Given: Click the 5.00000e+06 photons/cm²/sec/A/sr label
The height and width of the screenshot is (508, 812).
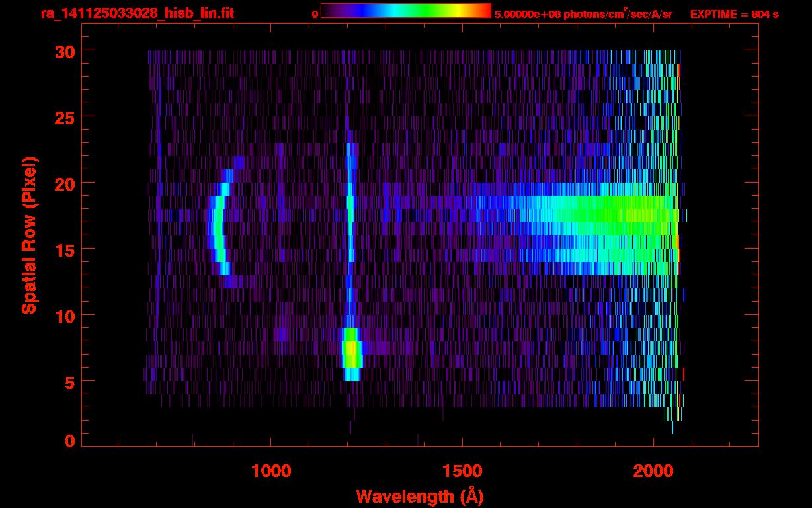Looking at the screenshot, I should tap(583, 13).
